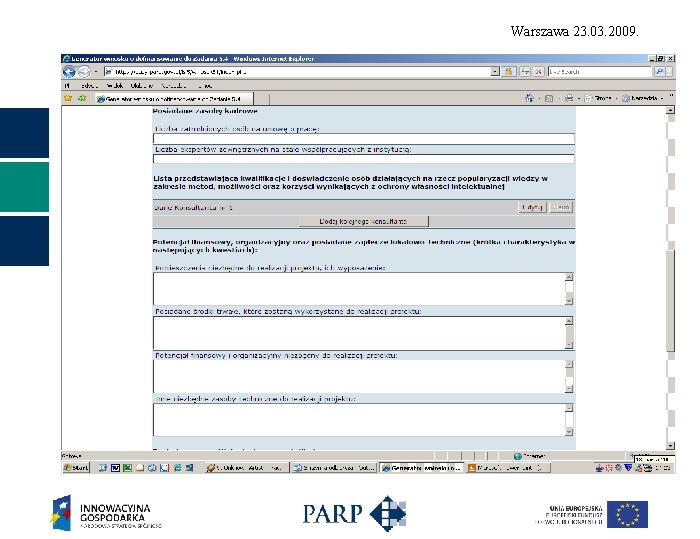Click the external experts count field
The image size is (700, 539).
tap(363, 159)
